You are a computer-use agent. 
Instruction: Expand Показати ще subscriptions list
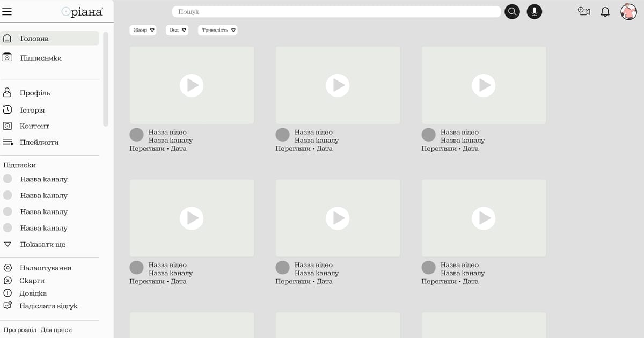pyautogui.click(x=42, y=244)
